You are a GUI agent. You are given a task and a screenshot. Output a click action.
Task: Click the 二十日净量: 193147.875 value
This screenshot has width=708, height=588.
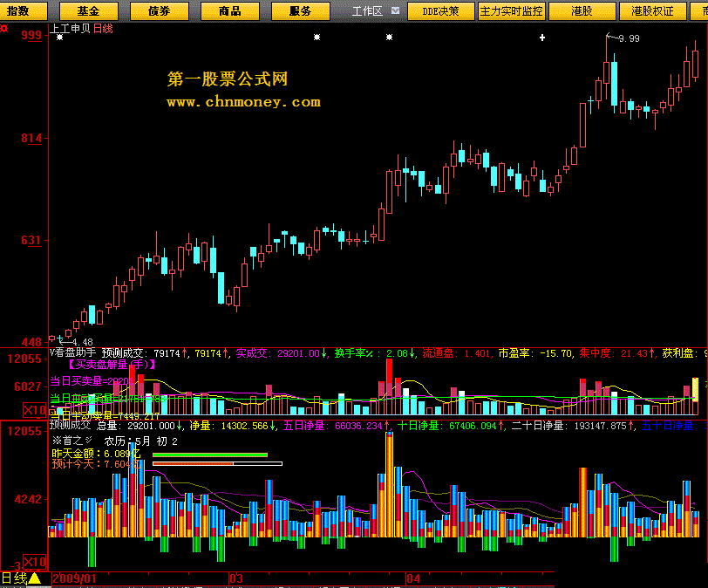click(x=574, y=426)
